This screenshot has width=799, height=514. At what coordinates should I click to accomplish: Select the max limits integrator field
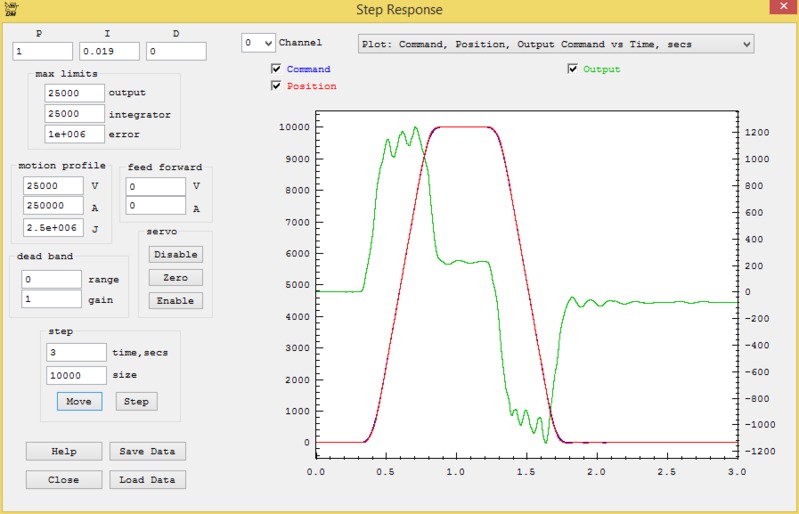coord(75,113)
